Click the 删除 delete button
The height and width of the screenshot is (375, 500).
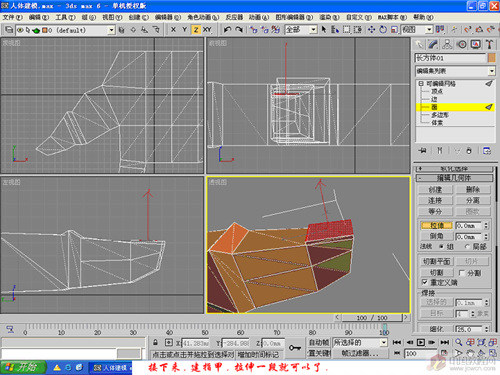click(x=473, y=190)
